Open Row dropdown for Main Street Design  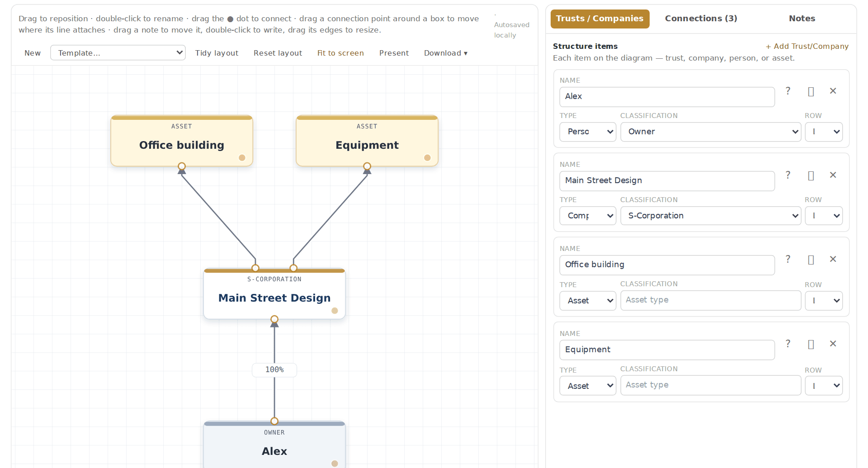point(824,216)
